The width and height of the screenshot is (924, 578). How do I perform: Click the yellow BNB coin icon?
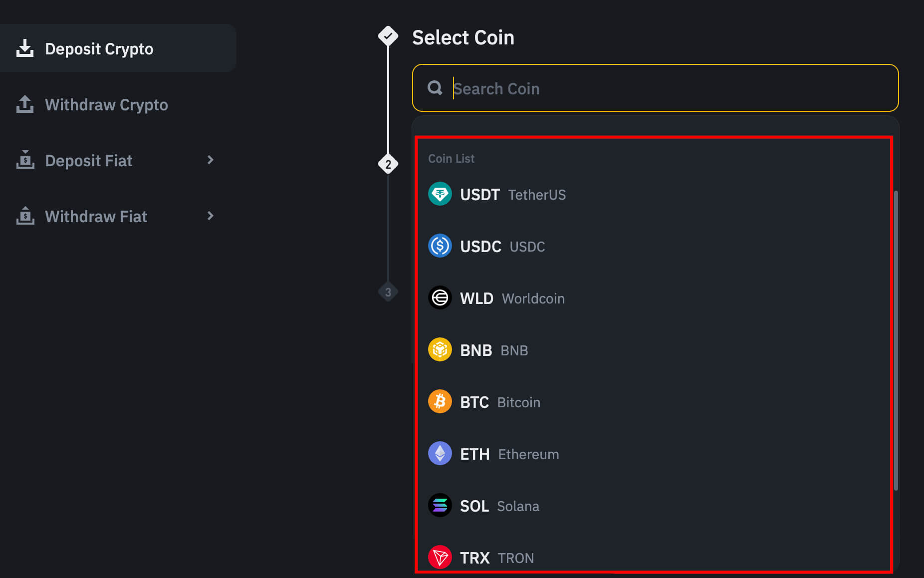tap(440, 350)
